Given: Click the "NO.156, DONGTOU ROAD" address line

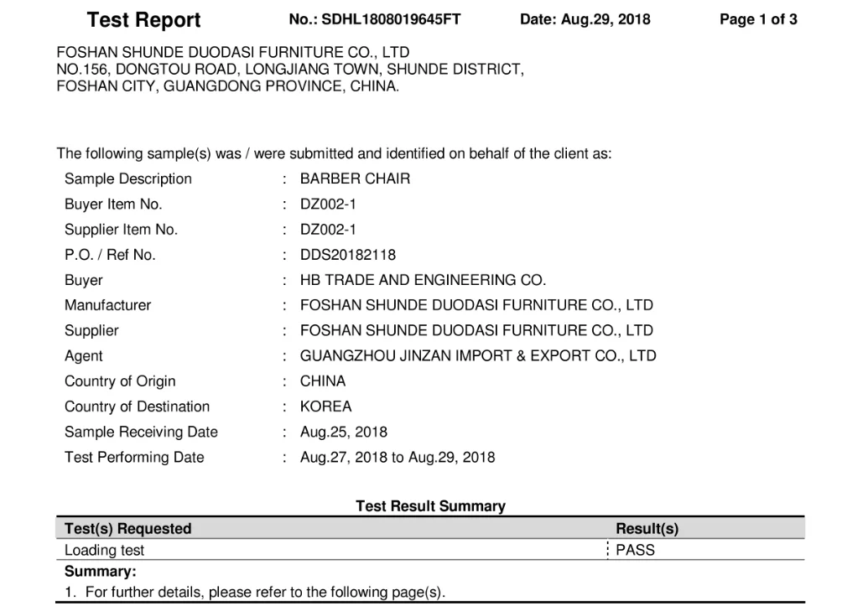Looking at the screenshot, I should click(289, 70).
